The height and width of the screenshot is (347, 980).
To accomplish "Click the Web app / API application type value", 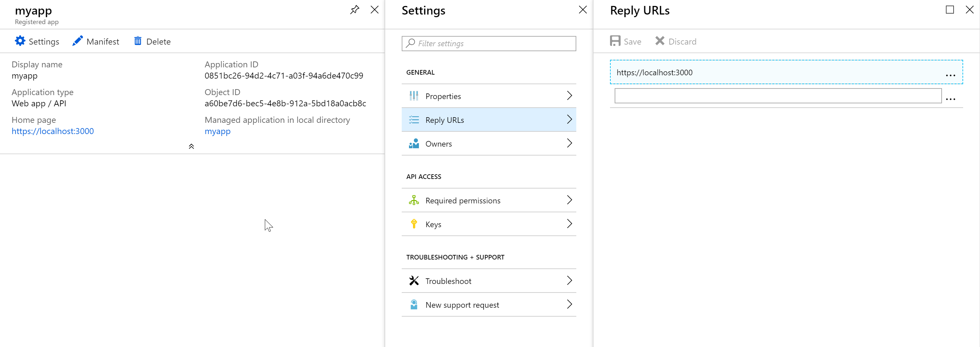I will coord(39,103).
